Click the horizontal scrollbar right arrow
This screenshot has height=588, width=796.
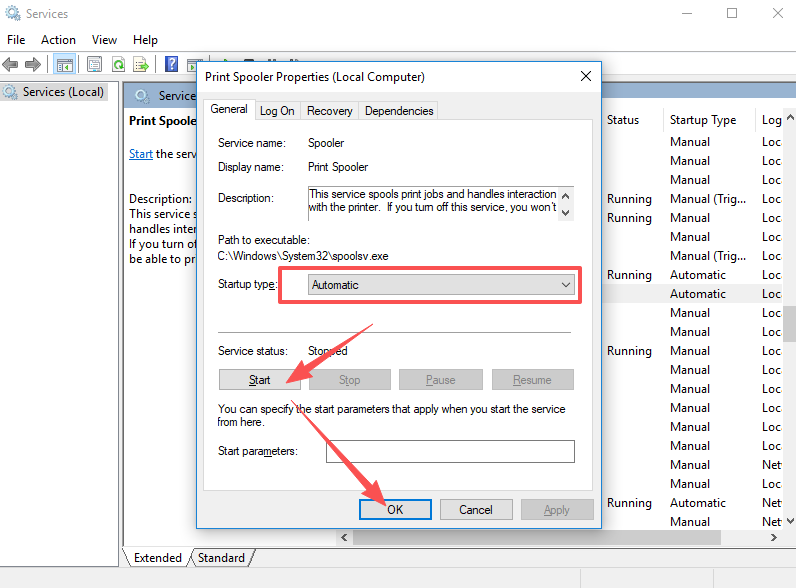[774, 537]
